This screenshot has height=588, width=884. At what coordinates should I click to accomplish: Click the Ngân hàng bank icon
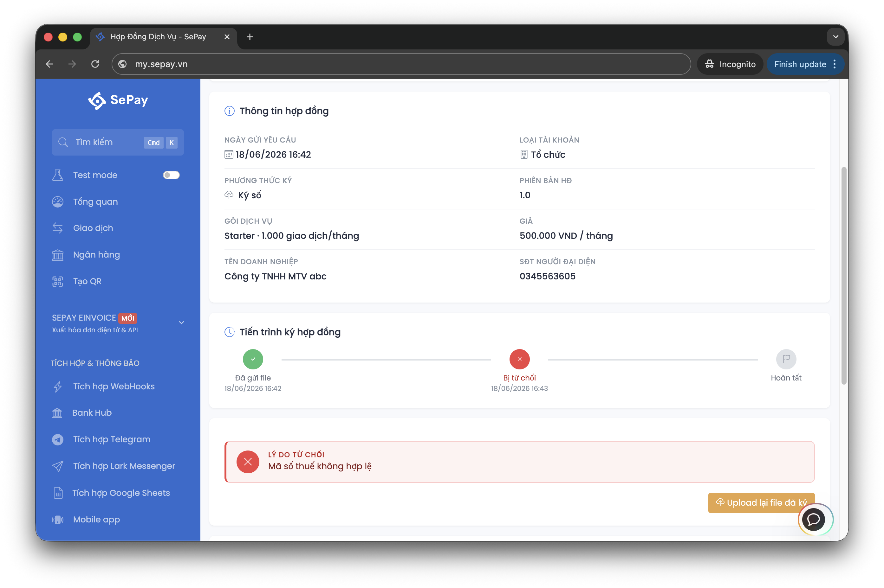pos(57,255)
